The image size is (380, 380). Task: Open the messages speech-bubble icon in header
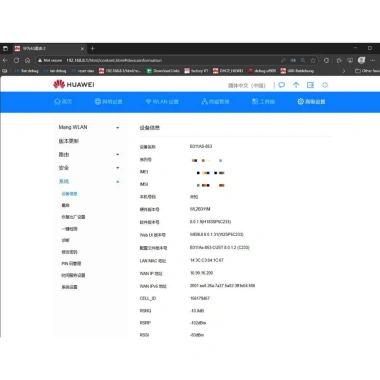tap(282, 85)
